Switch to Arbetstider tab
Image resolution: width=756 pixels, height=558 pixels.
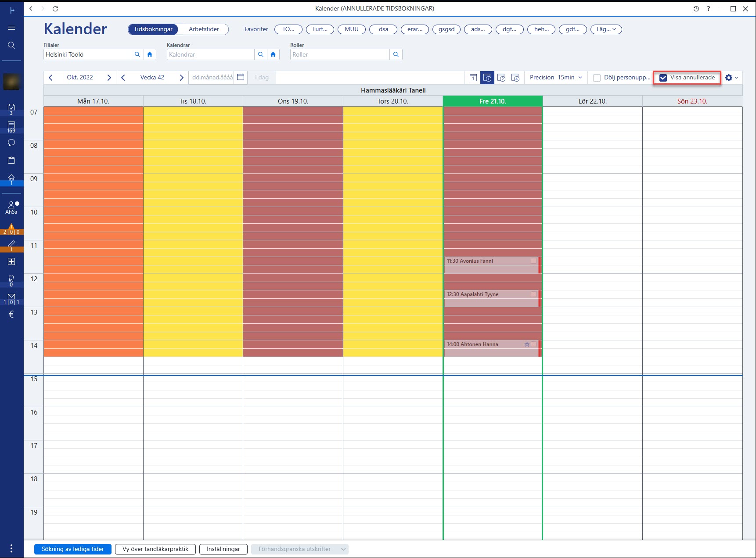(204, 29)
